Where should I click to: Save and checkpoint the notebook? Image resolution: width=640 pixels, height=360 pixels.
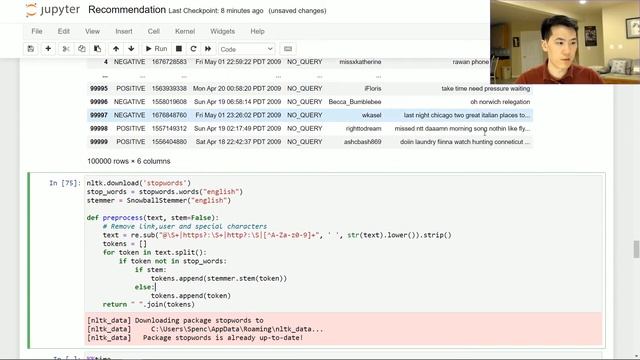[31, 49]
